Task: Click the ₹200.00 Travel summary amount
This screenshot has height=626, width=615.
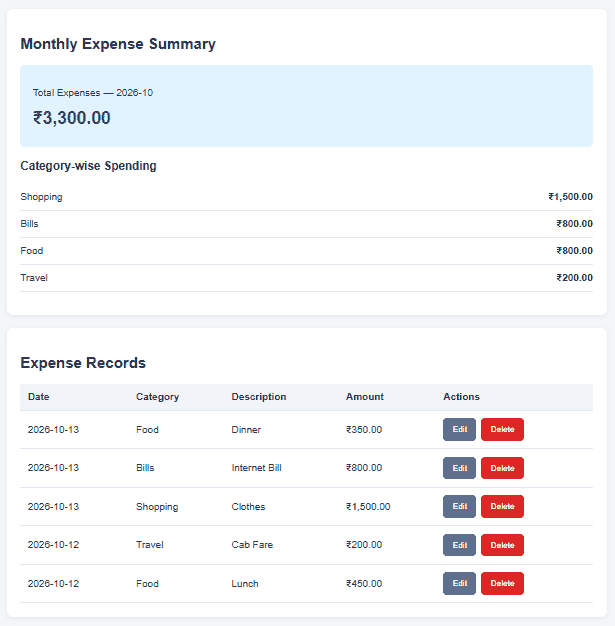Action: coord(574,278)
